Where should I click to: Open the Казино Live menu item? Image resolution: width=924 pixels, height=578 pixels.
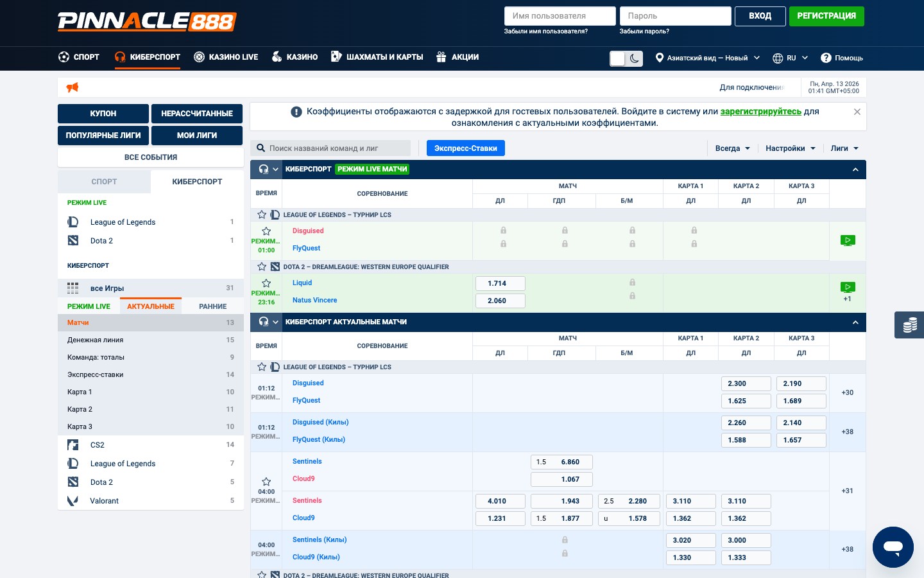pos(226,57)
